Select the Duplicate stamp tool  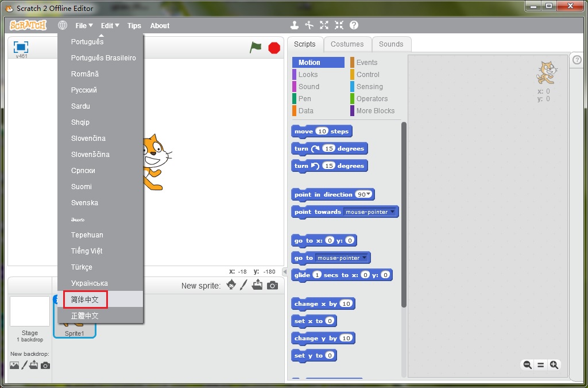[295, 25]
